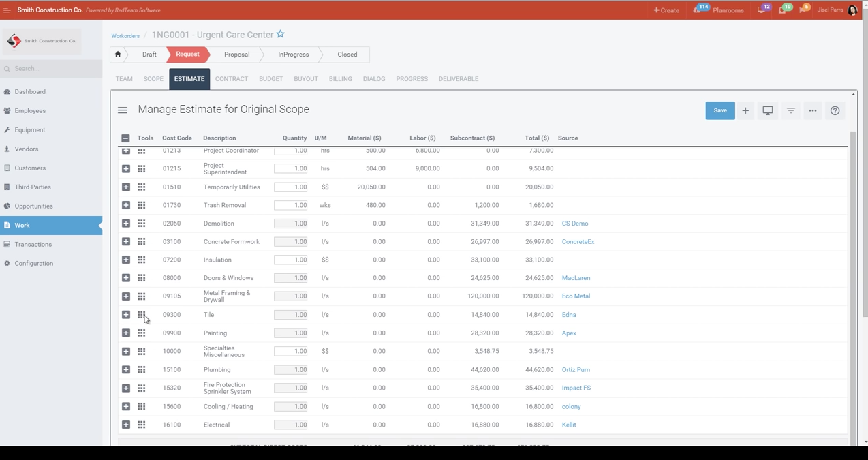The height and width of the screenshot is (460, 868).
Task: Edit quantity field for Demolition row
Action: point(291,224)
